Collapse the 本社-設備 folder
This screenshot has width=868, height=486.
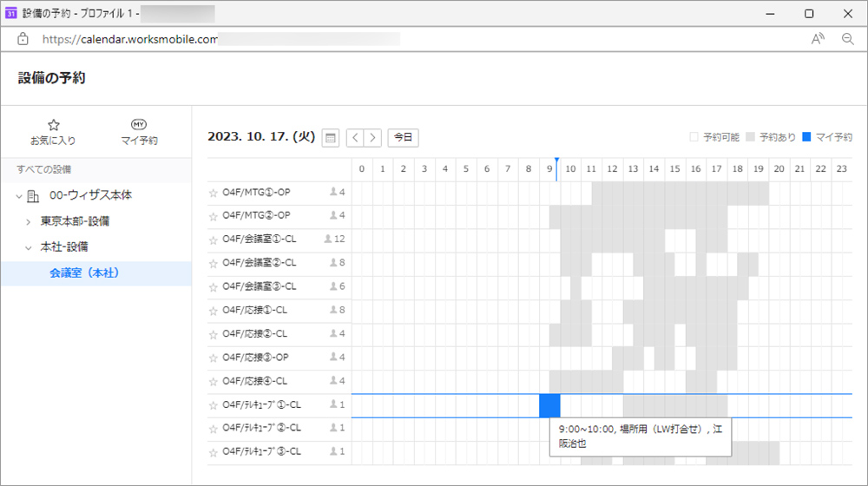pos(29,247)
